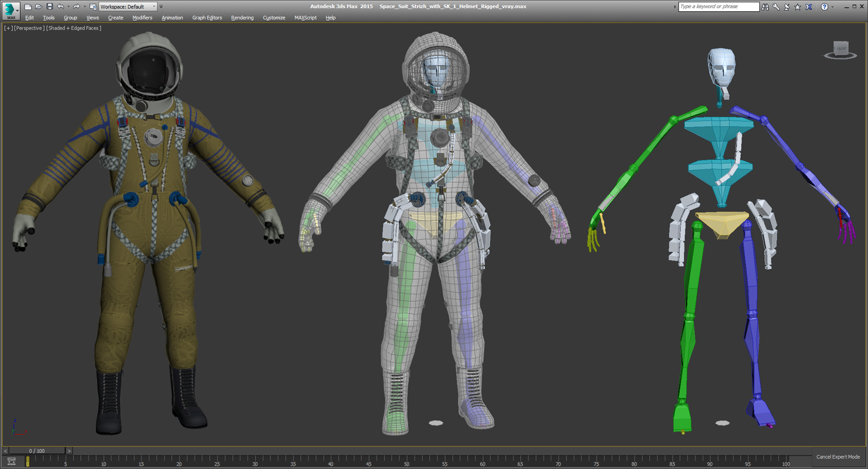Click the [Perspective] viewport label

pyautogui.click(x=29, y=28)
